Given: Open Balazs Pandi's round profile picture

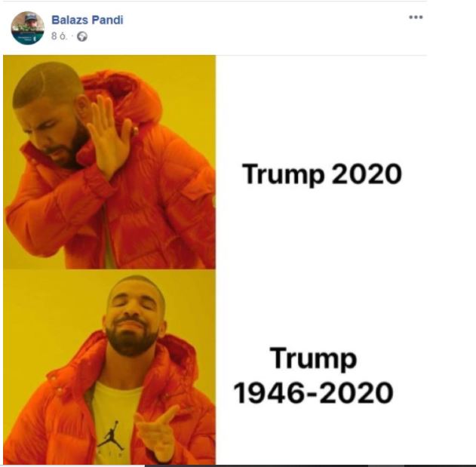Looking at the screenshot, I should point(28,28).
